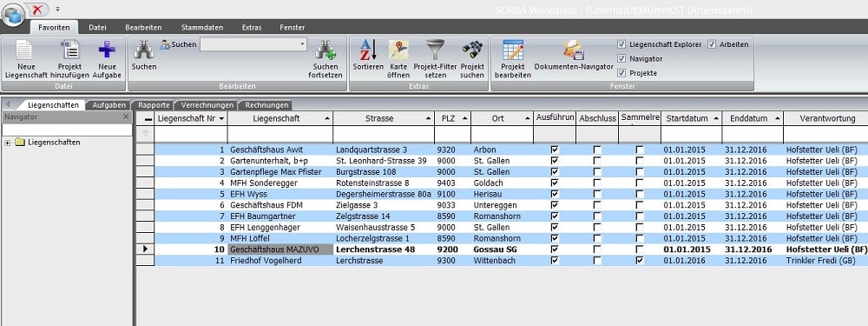Toggle the Arbeiten window checkbox
The image size is (868, 326).
point(712,44)
